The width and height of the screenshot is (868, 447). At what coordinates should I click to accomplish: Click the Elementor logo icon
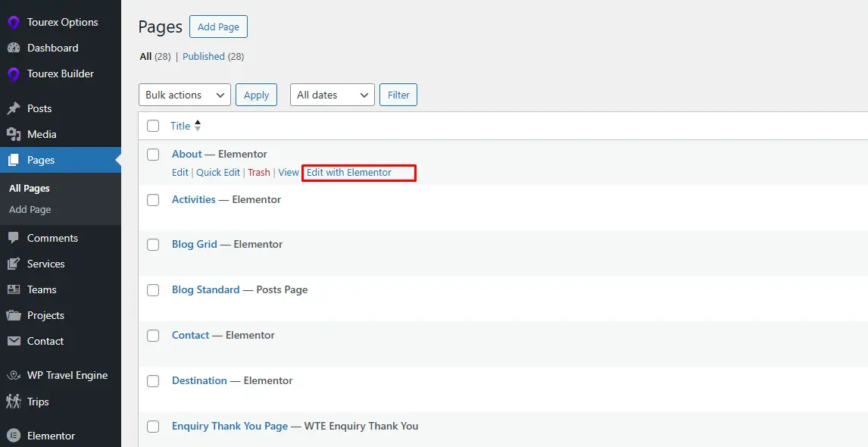[x=14, y=436]
